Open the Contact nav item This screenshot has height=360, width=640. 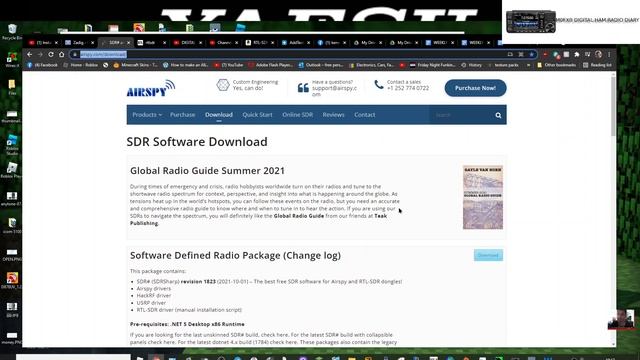tap(364, 115)
